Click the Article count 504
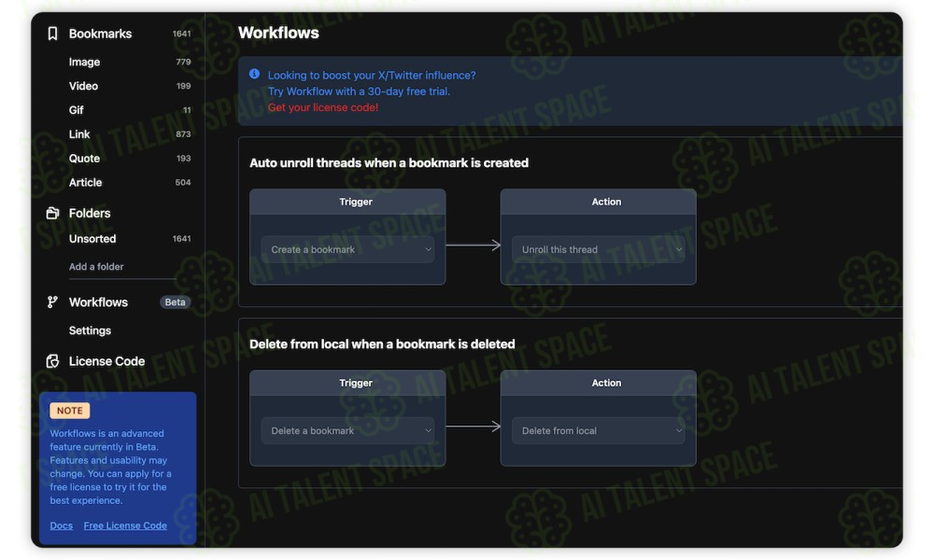Screen dimensions: 934x560 tap(183, 183)
